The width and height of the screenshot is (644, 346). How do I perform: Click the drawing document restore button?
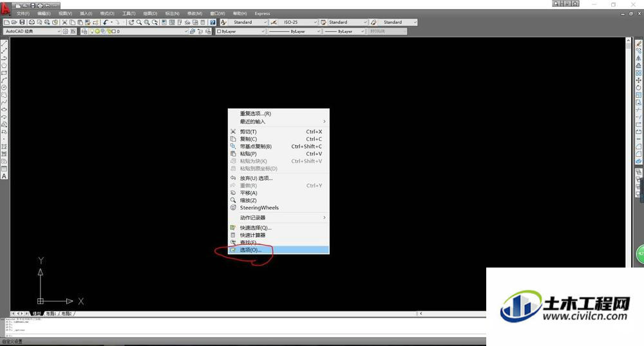tap(631, 14)
